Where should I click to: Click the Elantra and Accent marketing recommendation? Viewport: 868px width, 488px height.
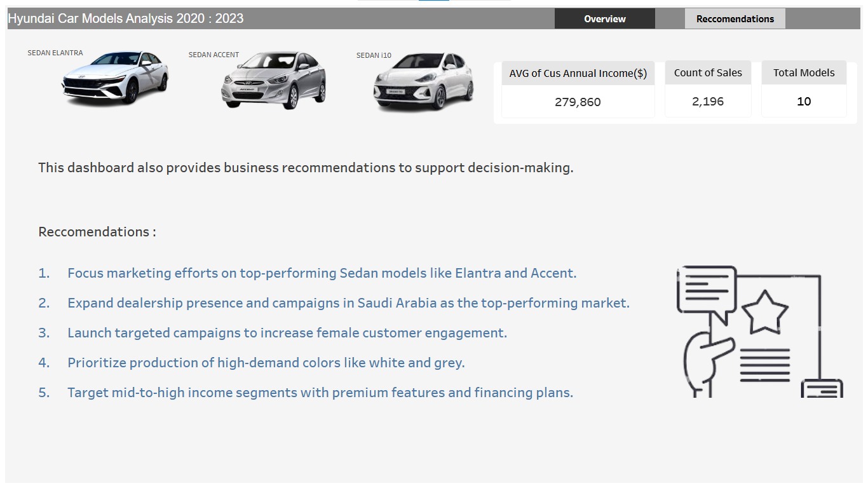[x=322, y=273]
